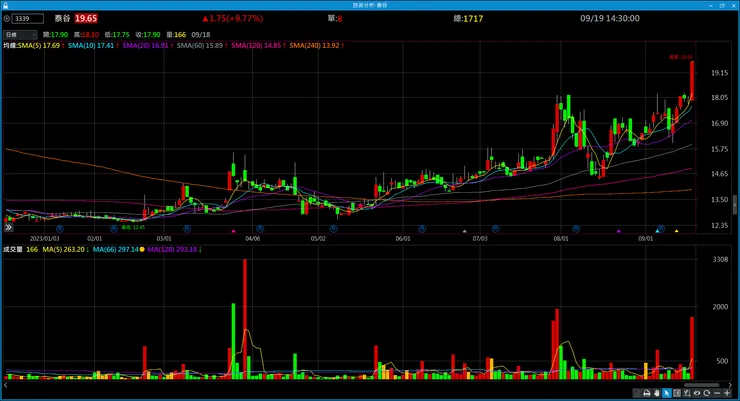The height and width of the screenshot is (401, 740).
Task: Click stock name 泰谷
Action: coord(62,18)
